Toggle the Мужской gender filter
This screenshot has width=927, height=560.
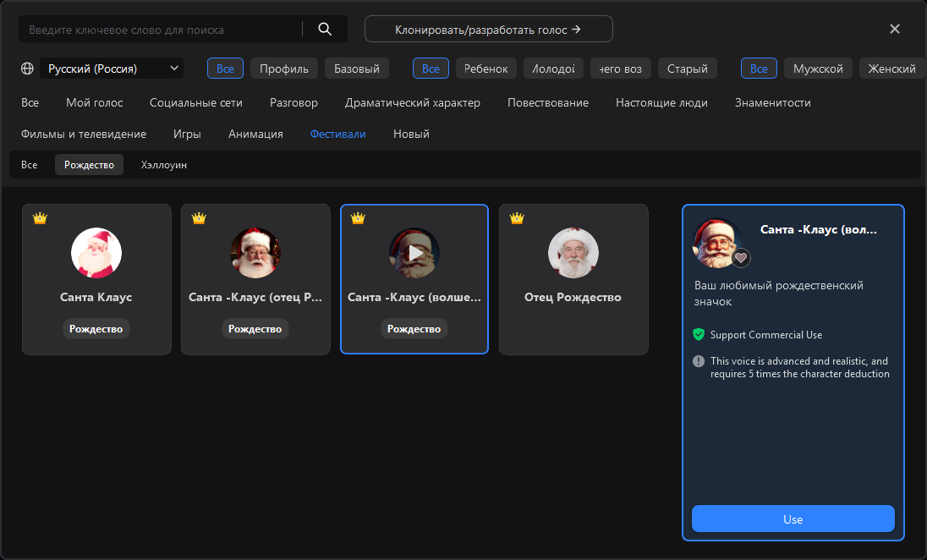(818, 69)
